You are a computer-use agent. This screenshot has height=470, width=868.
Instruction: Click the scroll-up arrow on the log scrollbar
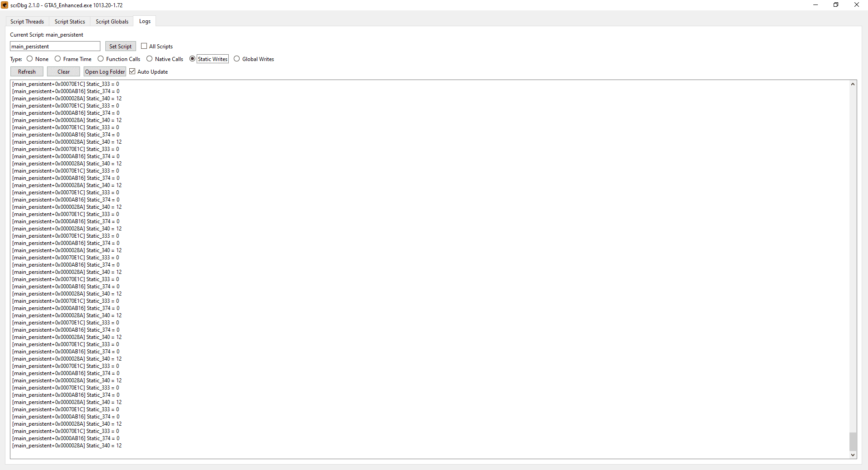coord(853,84)
